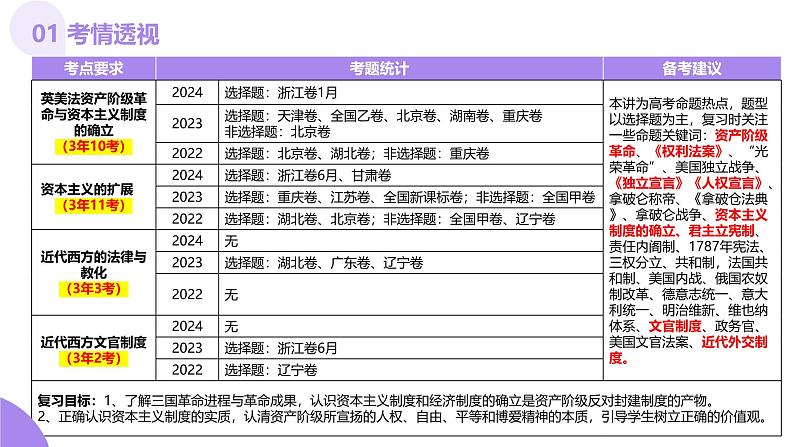Select the 考题统计 column header
794x447 pixels.
[379, 68]
